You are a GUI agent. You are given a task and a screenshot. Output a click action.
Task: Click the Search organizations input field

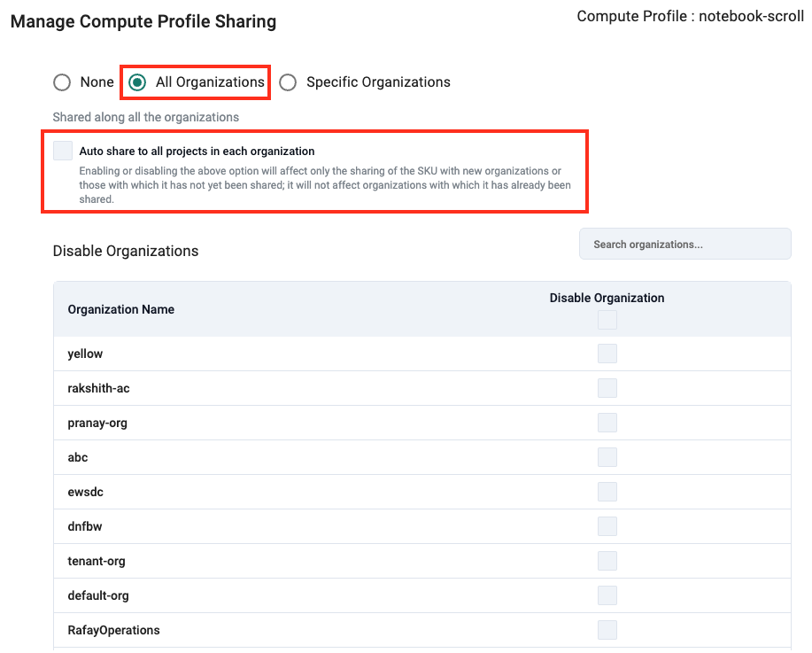point(684,245)
